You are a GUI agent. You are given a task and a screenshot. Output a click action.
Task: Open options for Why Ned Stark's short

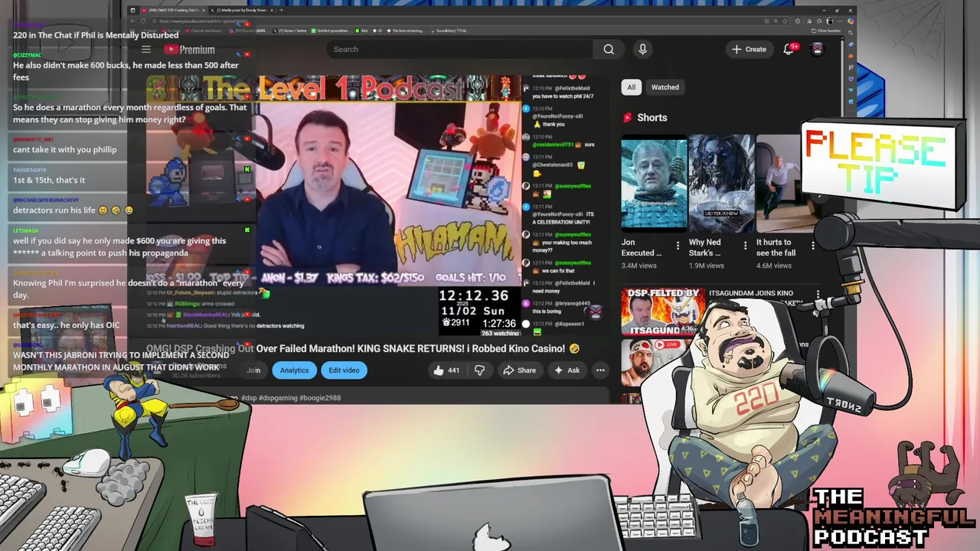click(745, 246)
